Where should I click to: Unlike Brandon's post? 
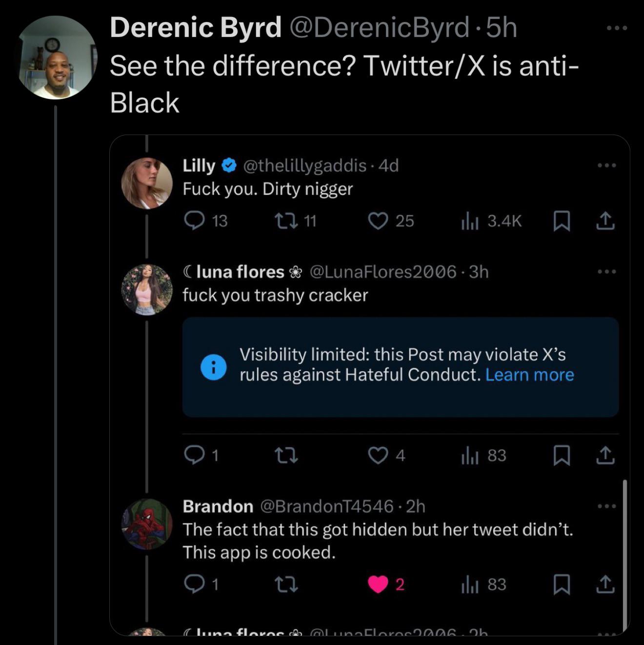pos(378,584)
